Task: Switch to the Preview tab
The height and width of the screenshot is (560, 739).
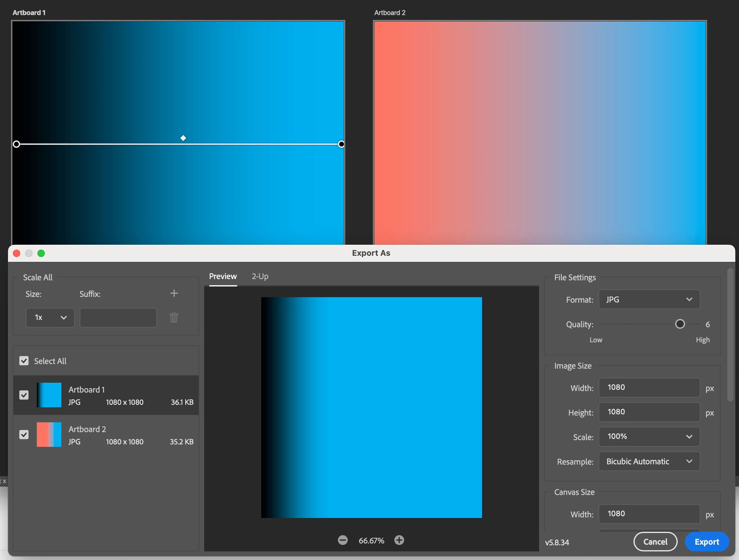Action: pos(223,277)
